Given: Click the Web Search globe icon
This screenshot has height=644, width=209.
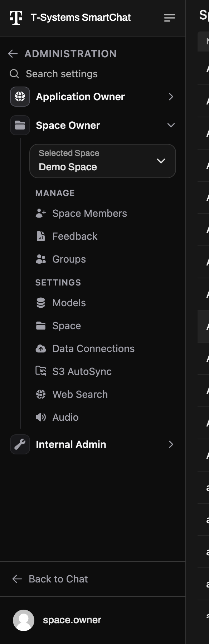Looking at the screenshot, I should point(41,394).
